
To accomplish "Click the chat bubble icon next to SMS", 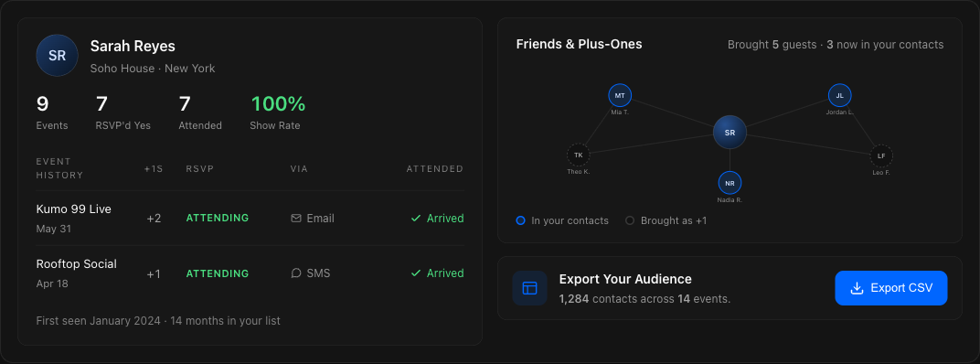I will pyautogui.click(x=296, y=273).
